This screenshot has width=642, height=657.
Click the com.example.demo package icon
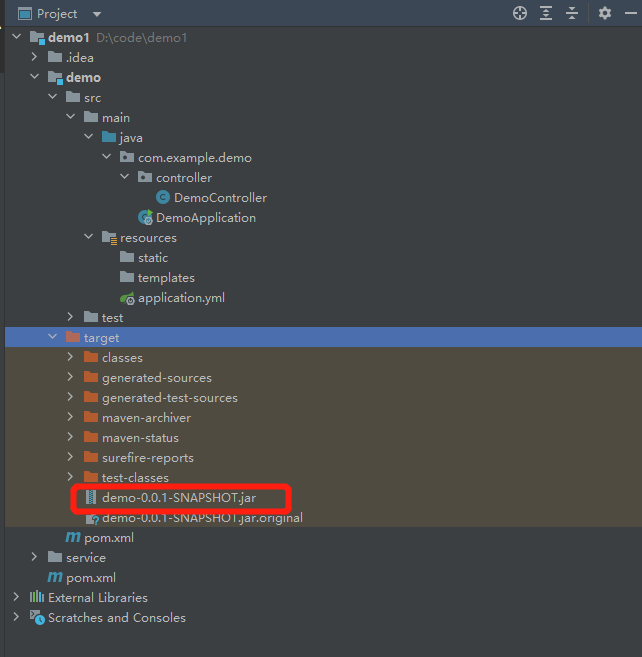click(x=127, y=157)
